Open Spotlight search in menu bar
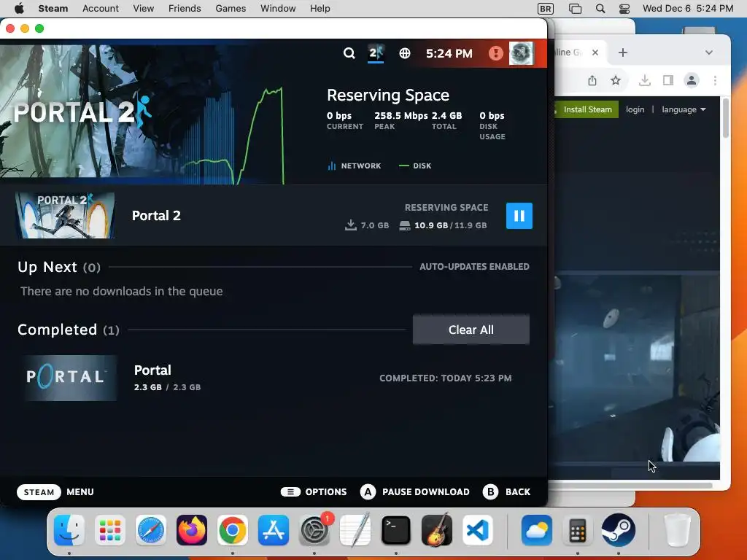 pos(600,9)
